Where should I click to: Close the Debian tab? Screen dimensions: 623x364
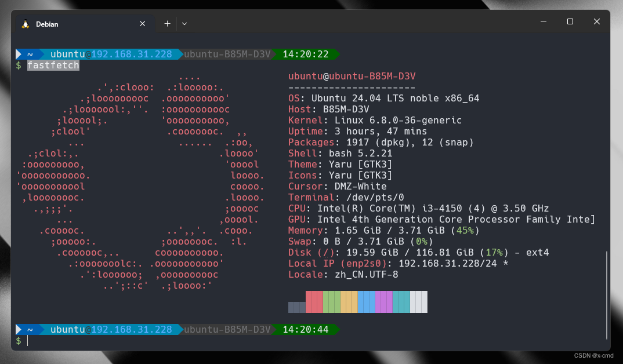coord(142,24)
